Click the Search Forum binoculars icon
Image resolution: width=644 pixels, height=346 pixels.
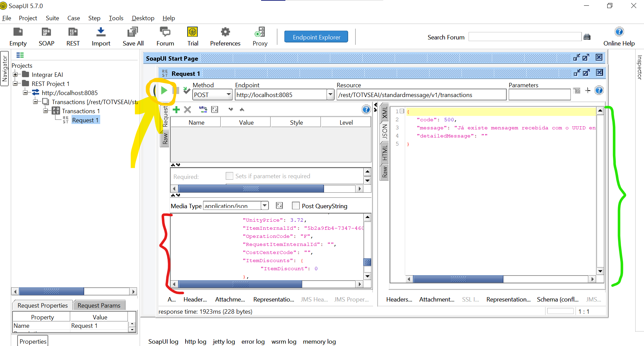587,37
